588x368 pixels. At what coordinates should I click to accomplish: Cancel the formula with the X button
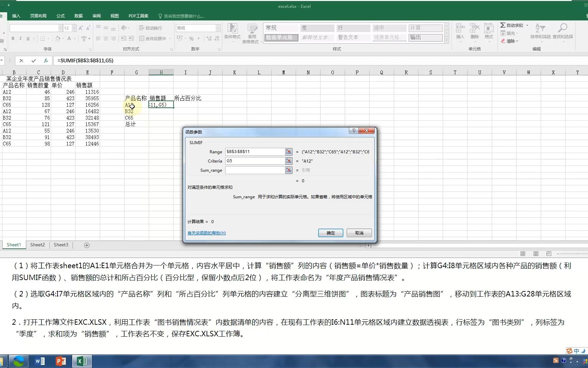coord(21,61)
